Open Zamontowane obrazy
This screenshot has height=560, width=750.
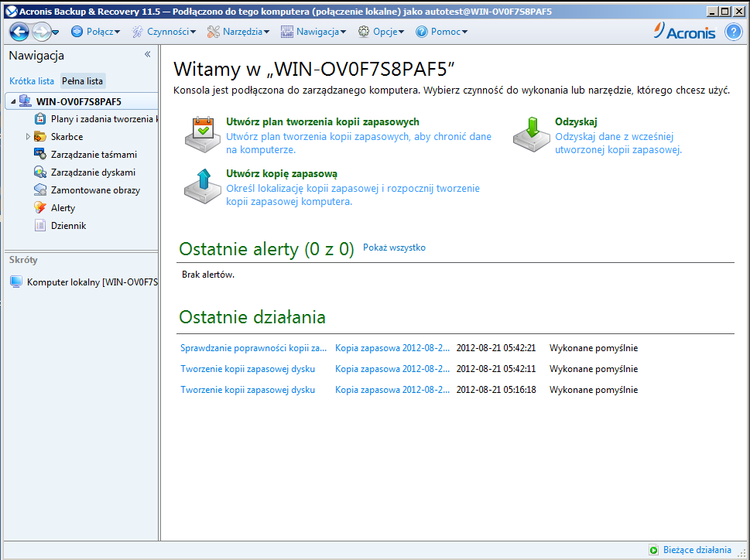(x=96, y=190)
